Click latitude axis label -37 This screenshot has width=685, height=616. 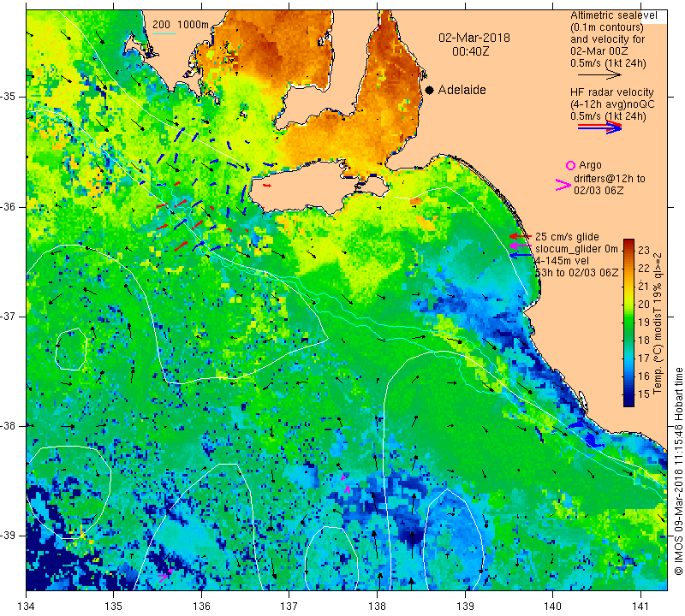coord(9,316)
